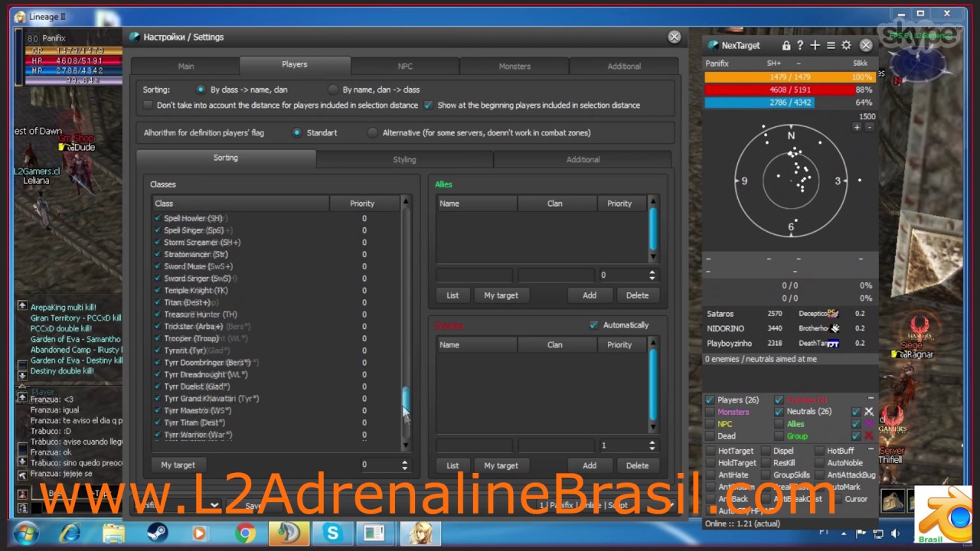Click NexTarget logo icon
The image size is (980, 551).
click(713, 46)
